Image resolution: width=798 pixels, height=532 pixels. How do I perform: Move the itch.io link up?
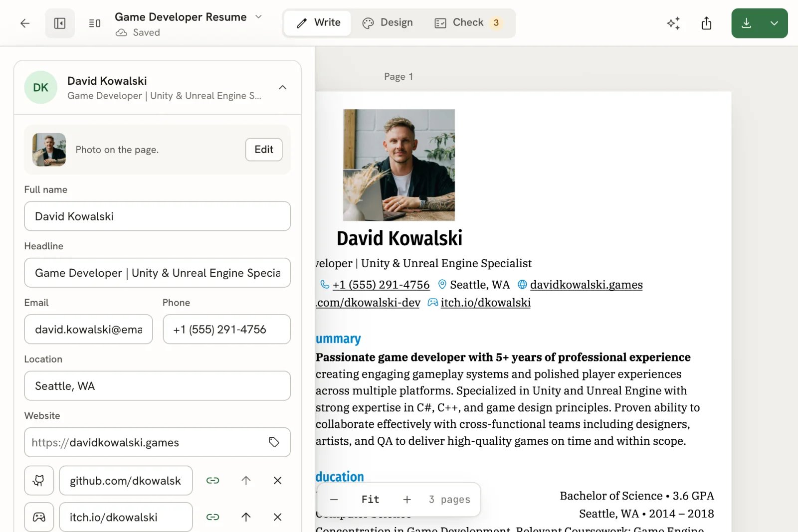tap(246, 517)
